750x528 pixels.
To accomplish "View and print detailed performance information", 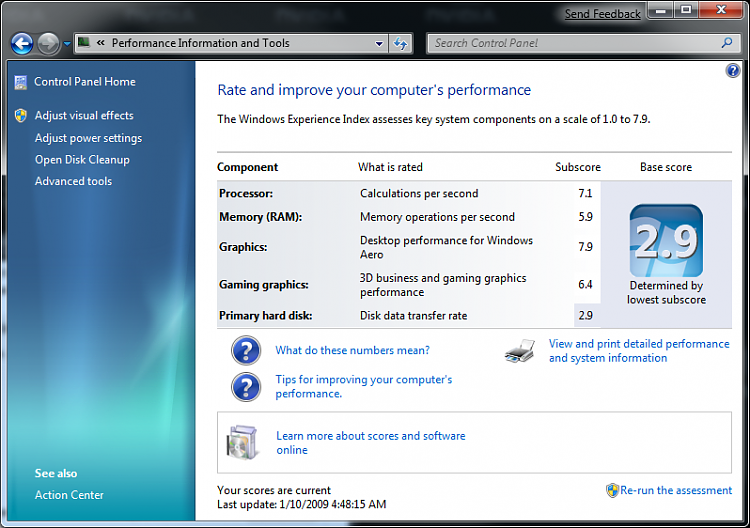I will pyautogui.click(x=639, y=351).
